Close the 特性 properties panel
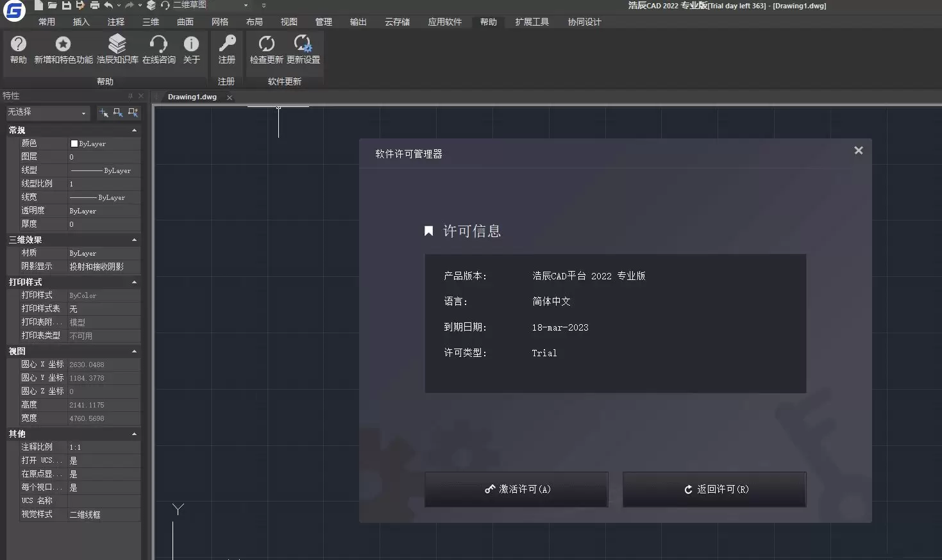This screenshot has width=942, height=560. point(141,96)
